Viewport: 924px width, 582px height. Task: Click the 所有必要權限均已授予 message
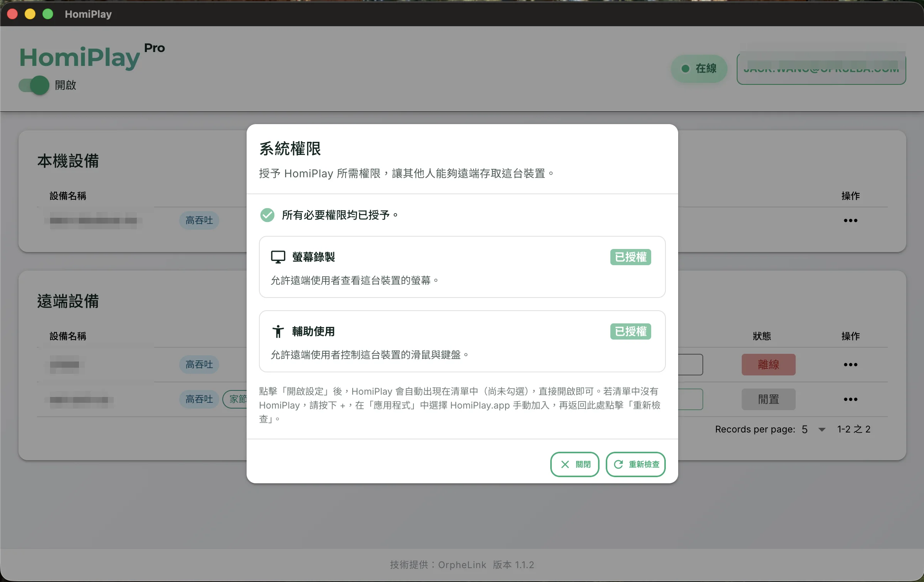pos(340,215)
